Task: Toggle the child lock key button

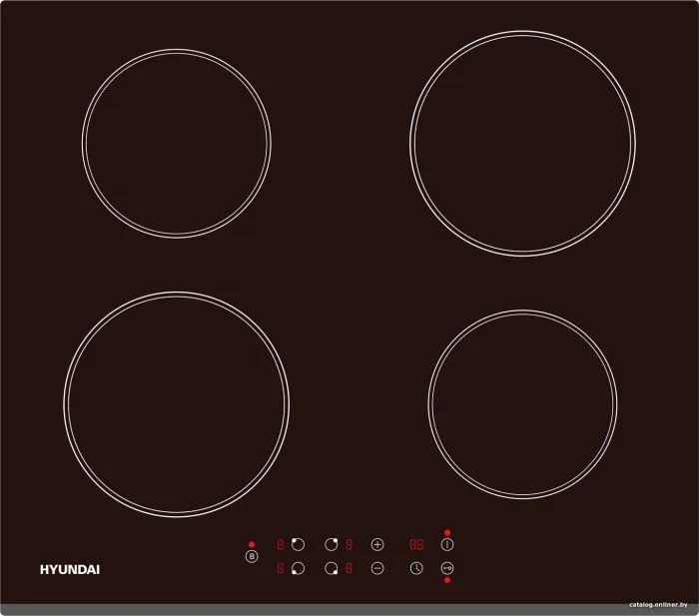Action: pos(446,568)
